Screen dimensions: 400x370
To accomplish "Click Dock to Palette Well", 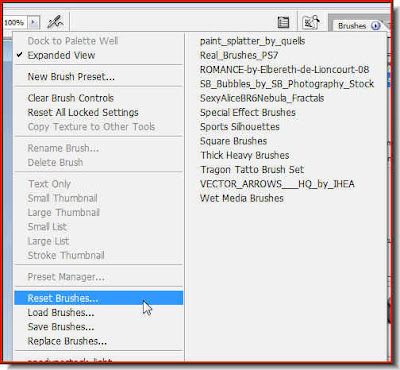I will [x=99, y=41].
